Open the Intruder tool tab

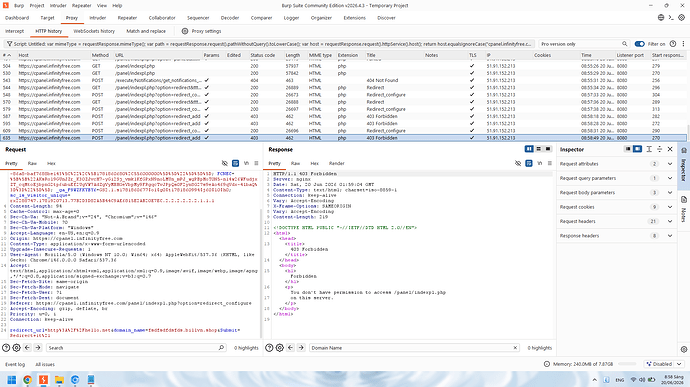coord(98,18)
